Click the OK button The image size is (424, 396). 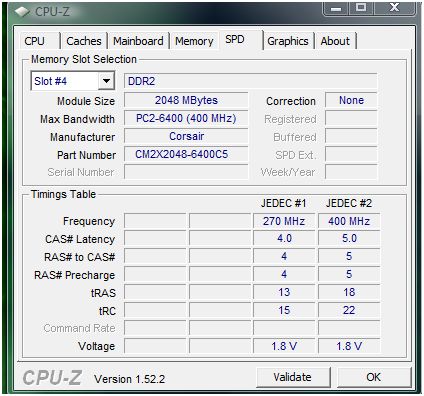point(374,377)
